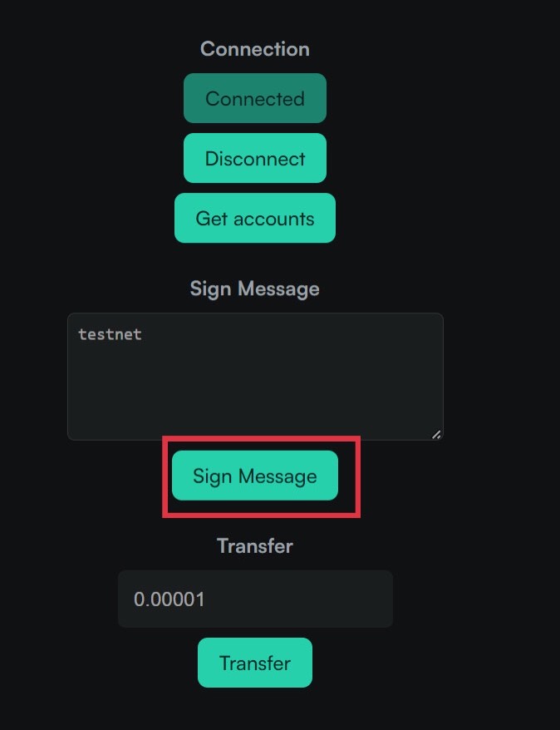Grab the textarea resize handle corner

(x=436, y=435)
